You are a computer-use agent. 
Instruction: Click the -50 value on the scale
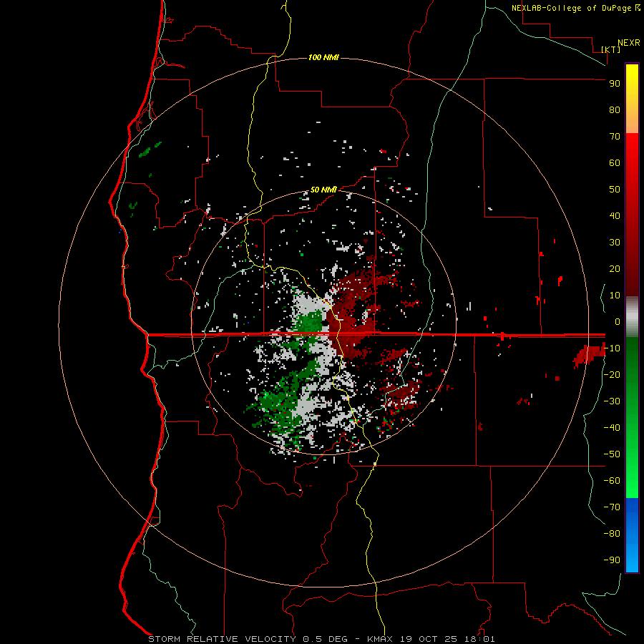[x=612, y=454]
